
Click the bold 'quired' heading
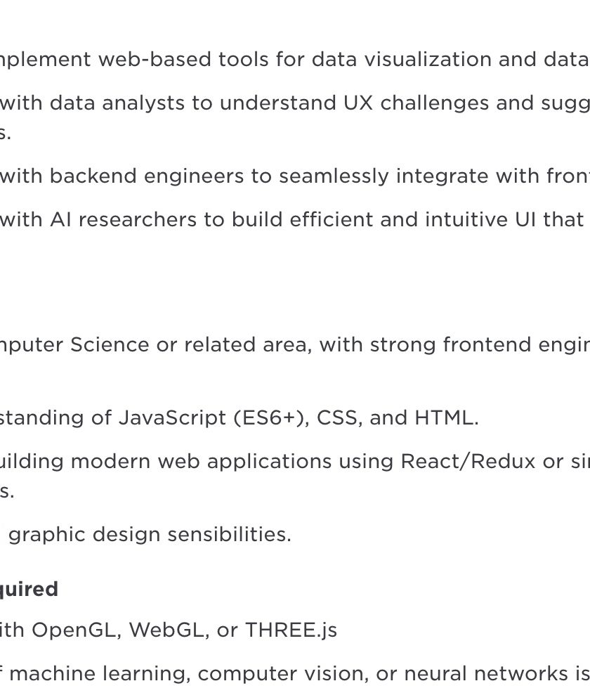coord(29,589)
